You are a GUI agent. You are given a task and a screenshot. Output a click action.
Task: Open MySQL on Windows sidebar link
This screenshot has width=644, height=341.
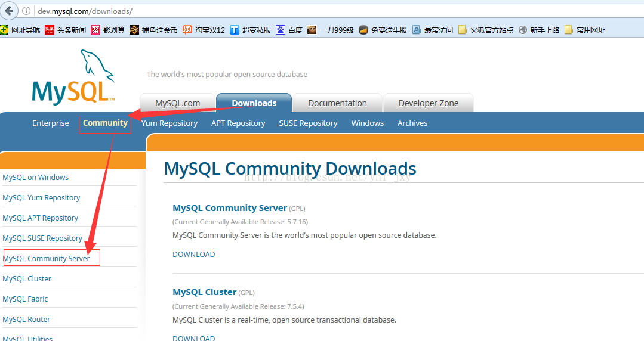pos(35,177)
